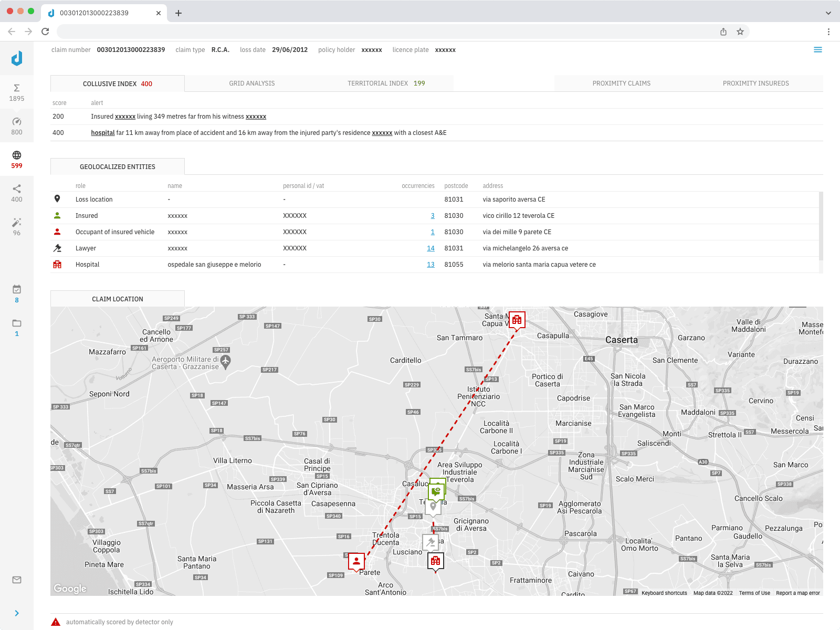The image size is (840, 630).
Task: Expand the sidebar with the chevron arrow
Action: pos(17,613)
